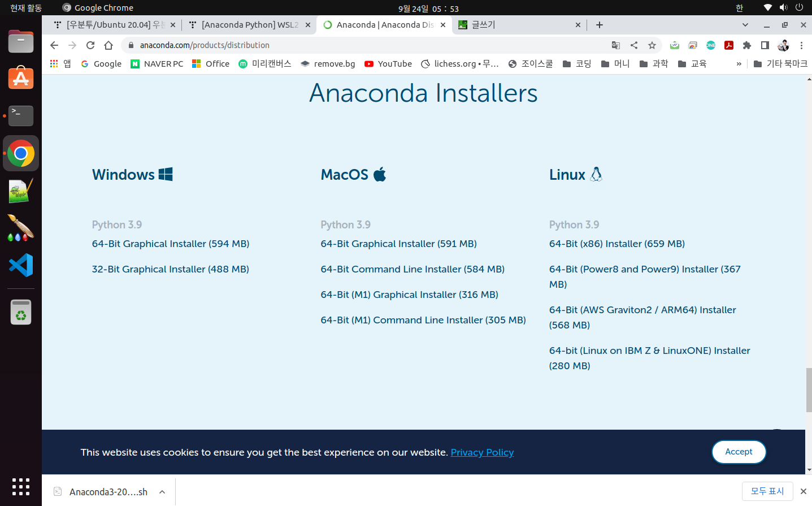Click the page vertical scrollbar thumb
812x506 pixels.
click(x=809, y=390)
